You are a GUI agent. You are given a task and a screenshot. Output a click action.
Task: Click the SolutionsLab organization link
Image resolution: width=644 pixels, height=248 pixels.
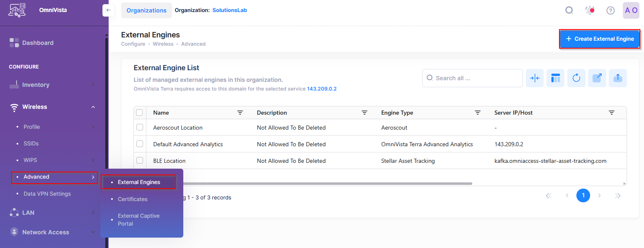[x=229, y=10]
